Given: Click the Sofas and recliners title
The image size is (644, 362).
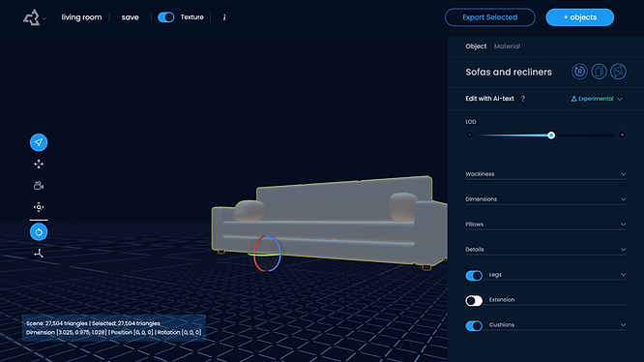Looking at the screenshot, I should click(509, 72).
